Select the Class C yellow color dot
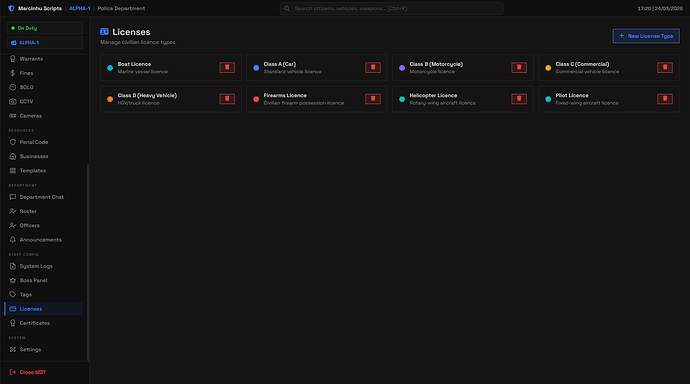The image size is (690, 384). (548, 68)
